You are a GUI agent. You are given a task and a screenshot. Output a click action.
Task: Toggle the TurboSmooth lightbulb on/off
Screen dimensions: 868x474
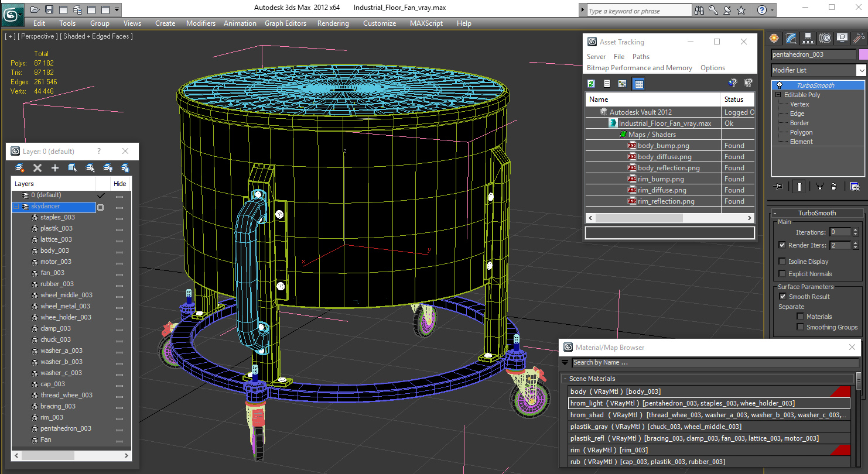tap(779, 85)
